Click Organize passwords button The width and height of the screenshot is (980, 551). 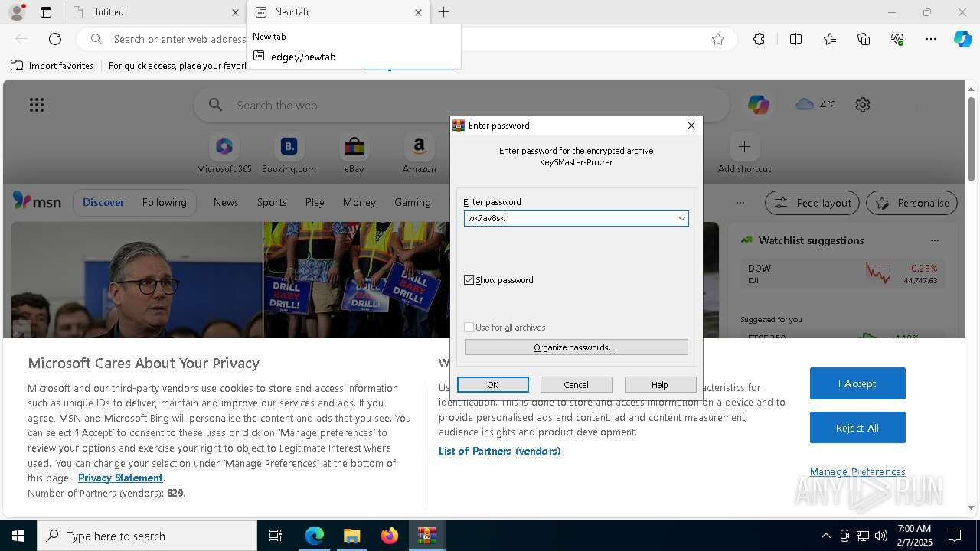click(576, 347)
